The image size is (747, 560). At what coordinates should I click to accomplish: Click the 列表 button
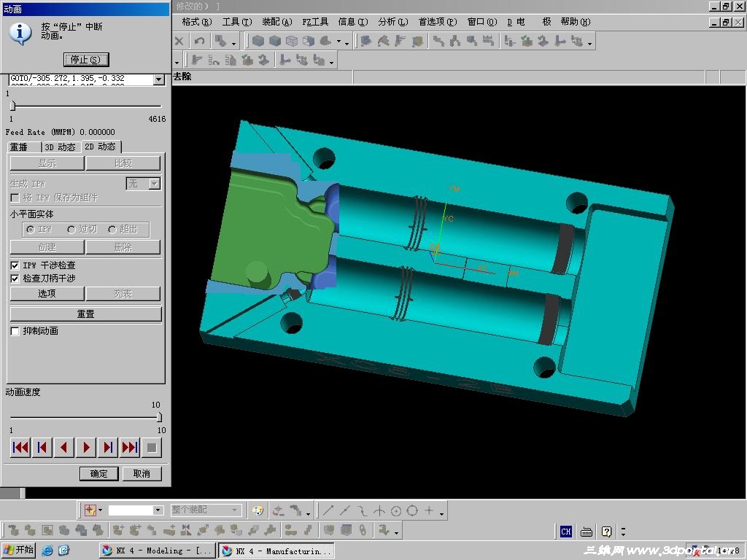123,294
